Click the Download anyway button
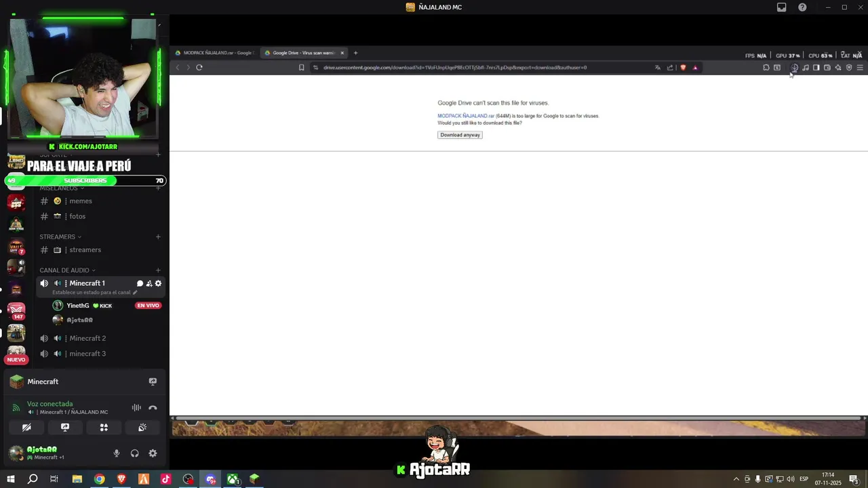Image resolution: width=868 pixels, height=488 pixels. pyautogui.click(x=460, y=135)
